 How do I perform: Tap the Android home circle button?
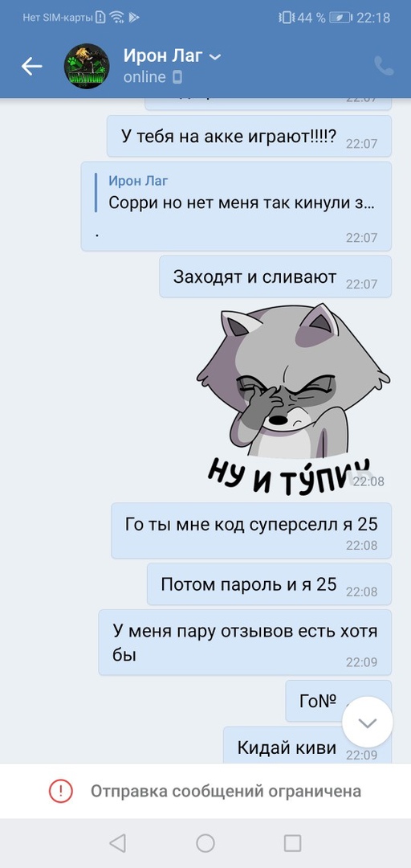[x=205, y=843]
